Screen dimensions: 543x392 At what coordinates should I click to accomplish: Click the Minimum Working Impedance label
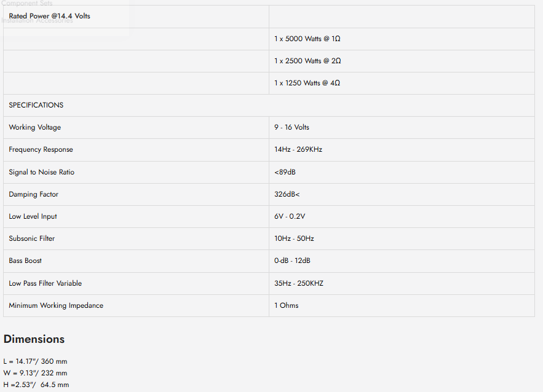coord(56,305)
